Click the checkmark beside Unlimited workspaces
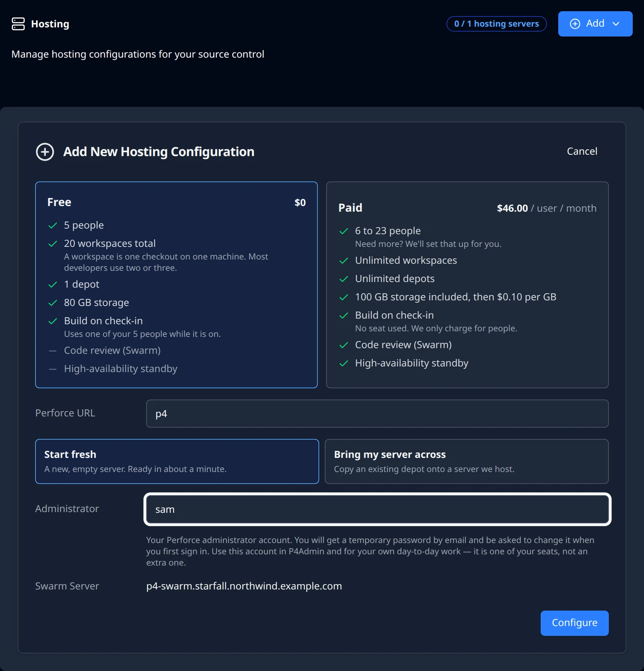The height and width of the screenshot is (671, 644). (344, 261)
